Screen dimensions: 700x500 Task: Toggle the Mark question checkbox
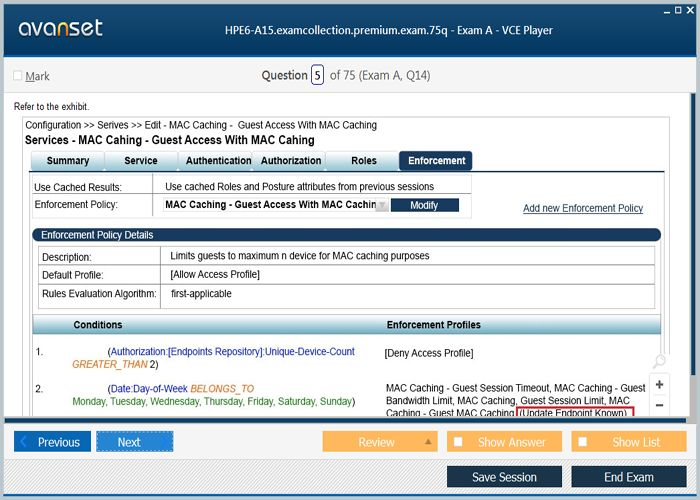click(18, 76)
